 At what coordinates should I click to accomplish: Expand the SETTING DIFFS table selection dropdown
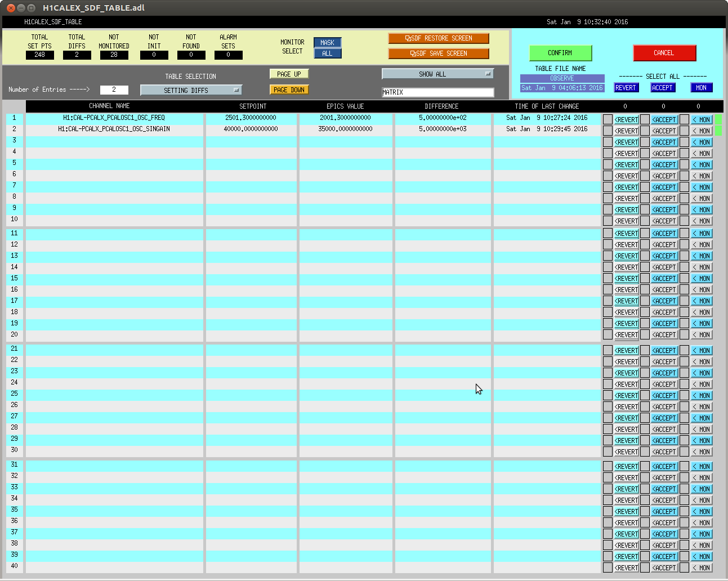[191, 90]
